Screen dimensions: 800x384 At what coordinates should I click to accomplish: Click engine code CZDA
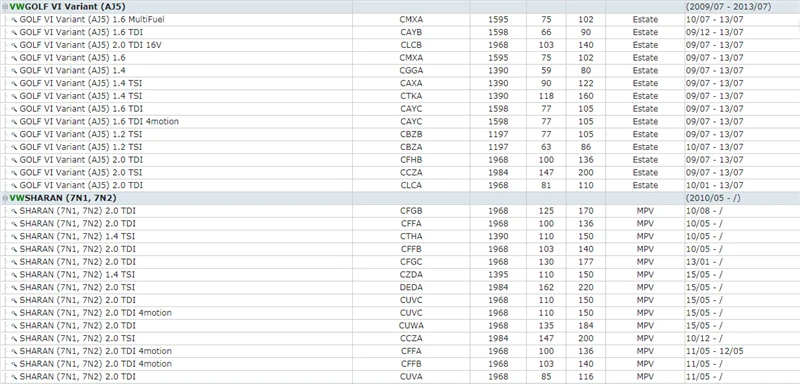coord(411,274)
